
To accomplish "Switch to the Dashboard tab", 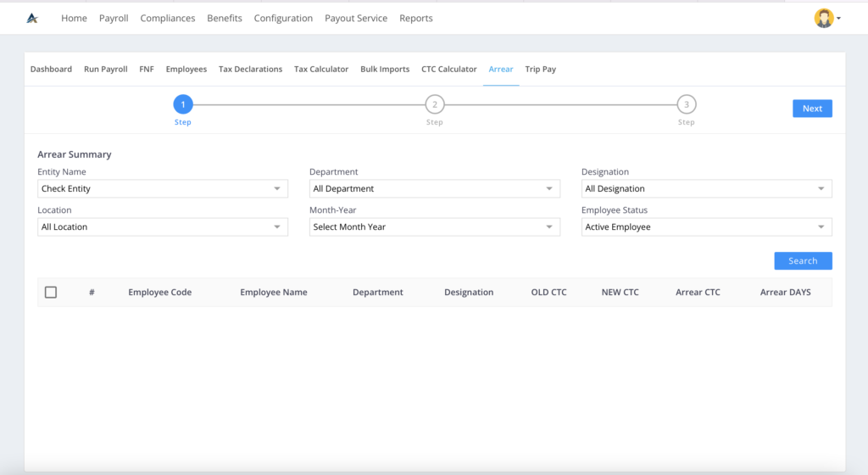I will pos(51,70).
